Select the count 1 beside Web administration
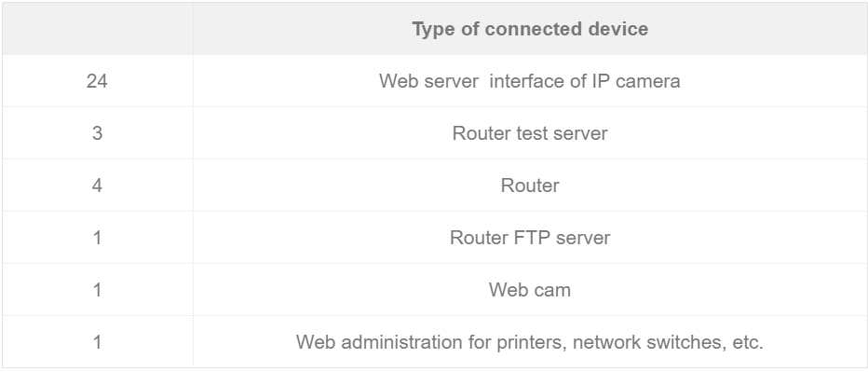This screenshot has width=868, height=372. pos(98,341)
